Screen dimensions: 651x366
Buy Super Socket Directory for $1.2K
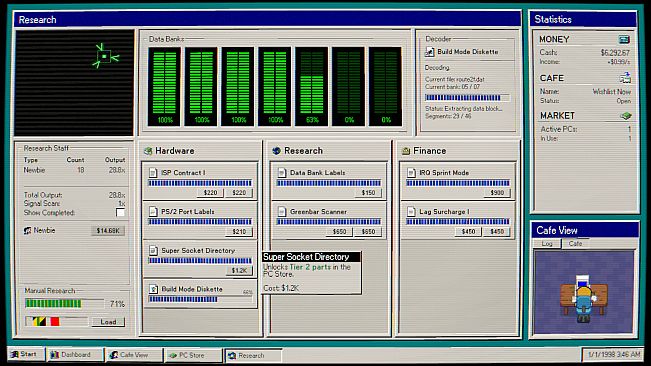pos(239,271)
